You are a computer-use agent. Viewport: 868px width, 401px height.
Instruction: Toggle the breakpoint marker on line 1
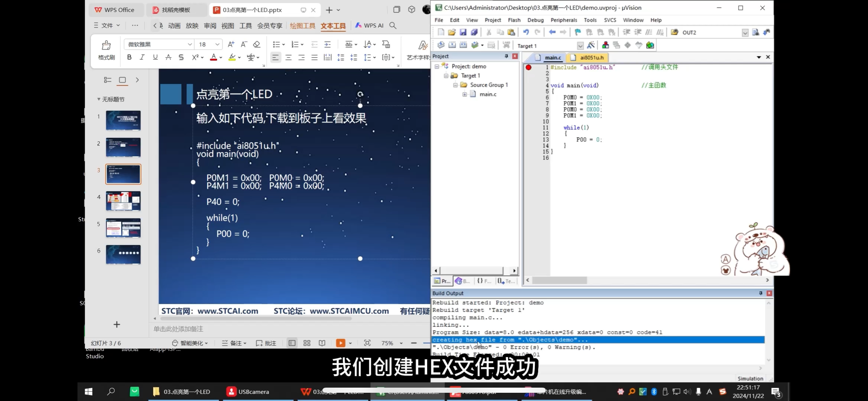click(x=529, y=68)
